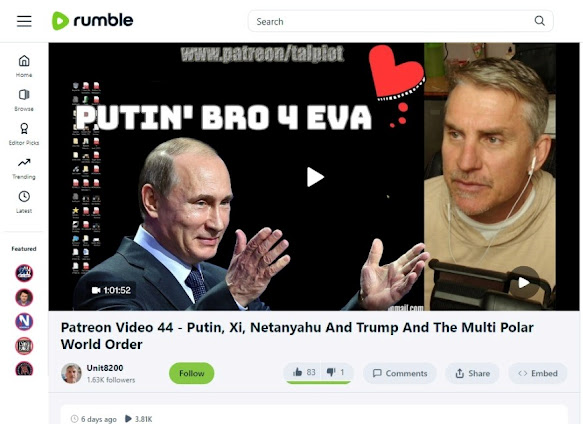Open the Latest section
Screen dimensions: 583x424
(24, 202)
